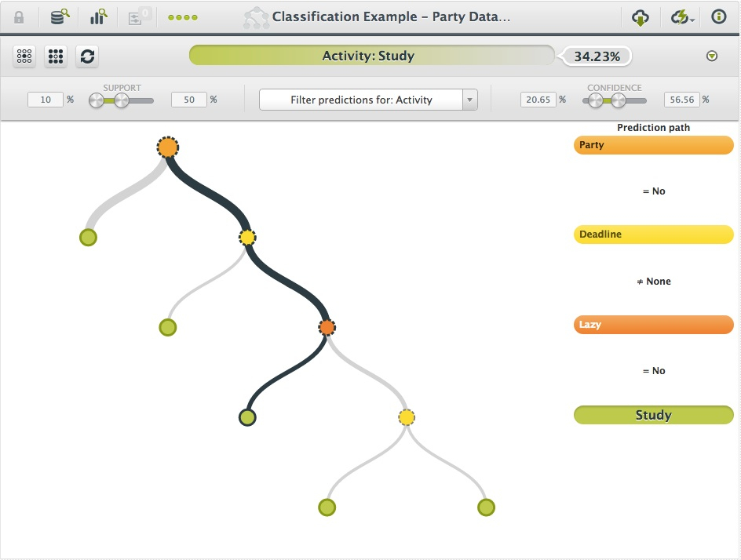The width and height of the screenshot is (741, 560).
Task: Click the minimum support input field showing 10
Action: pos(45,100)
